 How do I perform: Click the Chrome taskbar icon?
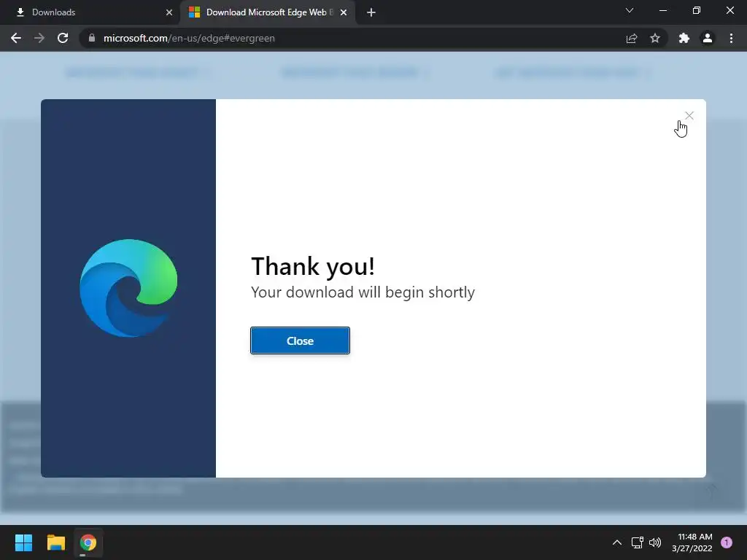[x=88, y=542]
